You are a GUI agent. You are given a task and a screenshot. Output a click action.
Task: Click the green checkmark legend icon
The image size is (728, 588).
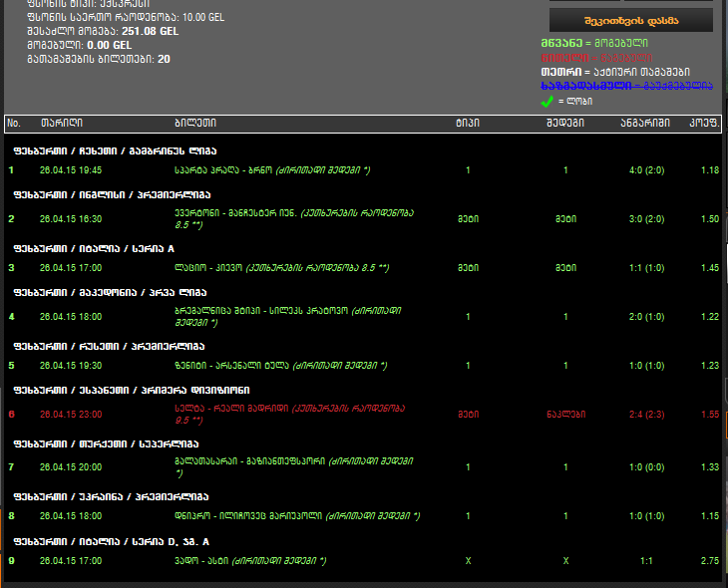(546, 101)
